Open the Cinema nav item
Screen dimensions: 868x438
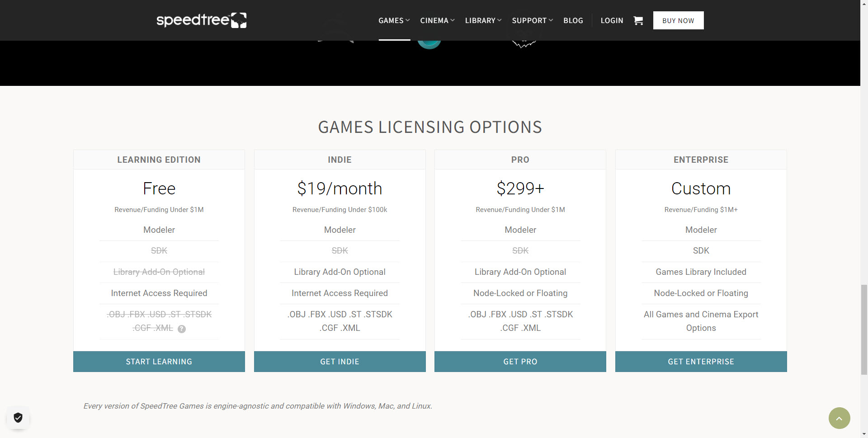434,20
